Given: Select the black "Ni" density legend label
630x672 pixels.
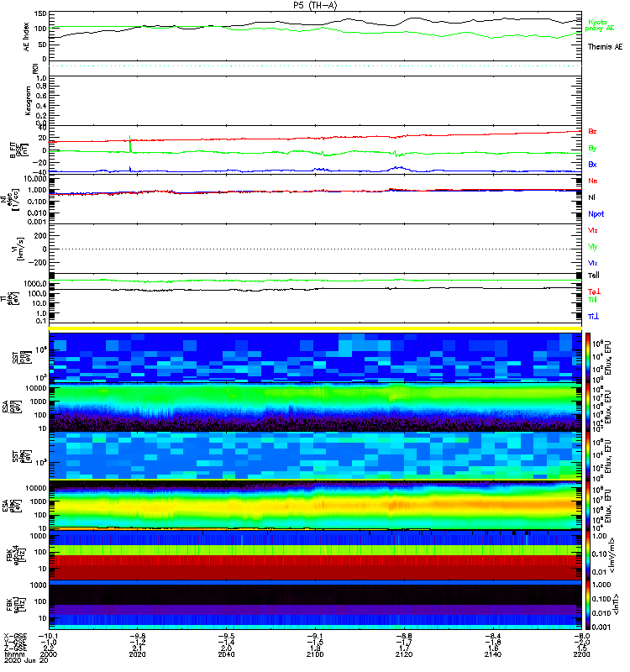Looking at the screenshot, I should pos(592,197).
